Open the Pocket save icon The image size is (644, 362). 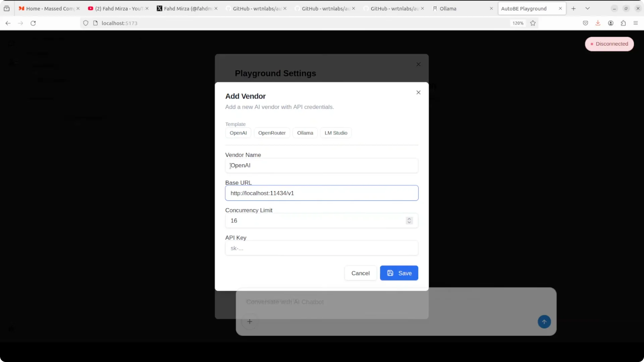coord(585,23)
